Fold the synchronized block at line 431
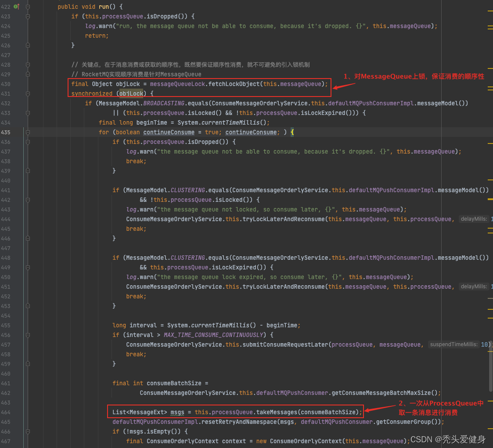Image resolution: width=493 pixels, height=448 pixels. click(28, 94)
